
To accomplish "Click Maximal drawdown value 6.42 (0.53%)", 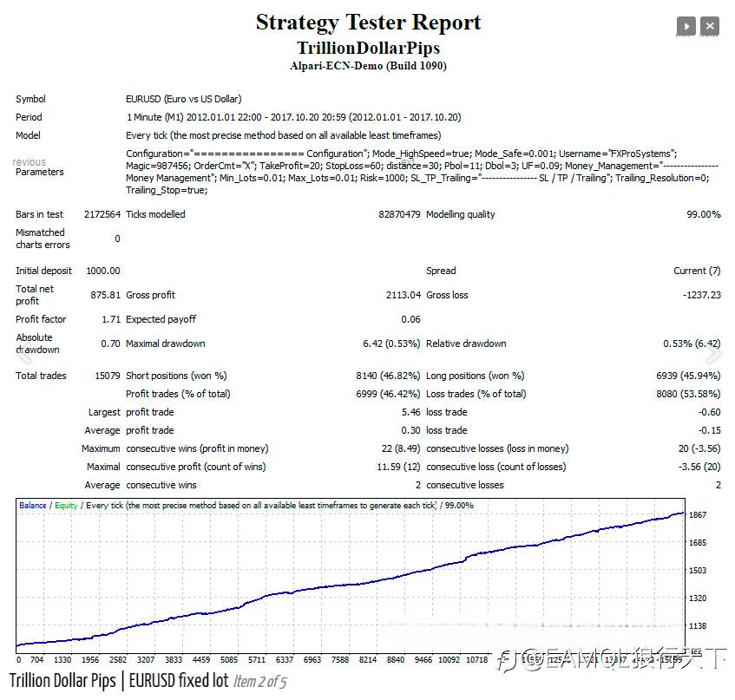I will pyautogui.click(x=391, y=343).
